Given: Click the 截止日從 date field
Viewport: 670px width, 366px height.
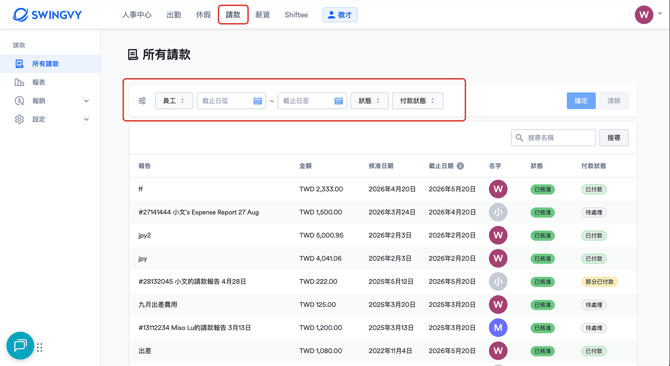Looking at the screenshot, I should tap(231, 101).
